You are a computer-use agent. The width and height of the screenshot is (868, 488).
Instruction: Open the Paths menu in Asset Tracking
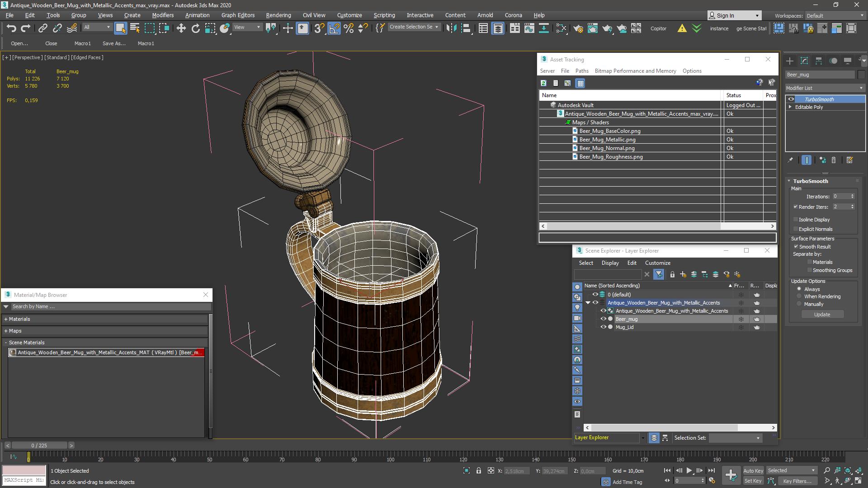tap(581, 71)
